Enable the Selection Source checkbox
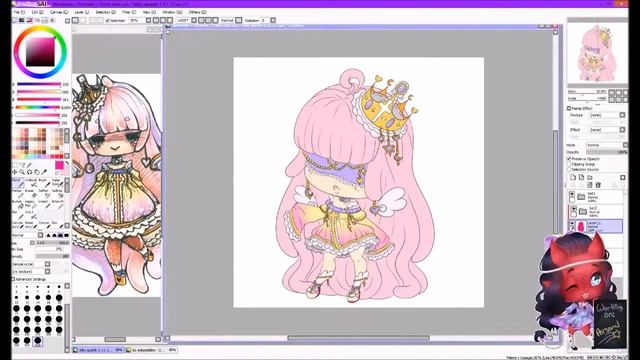 tap(569, 169)
